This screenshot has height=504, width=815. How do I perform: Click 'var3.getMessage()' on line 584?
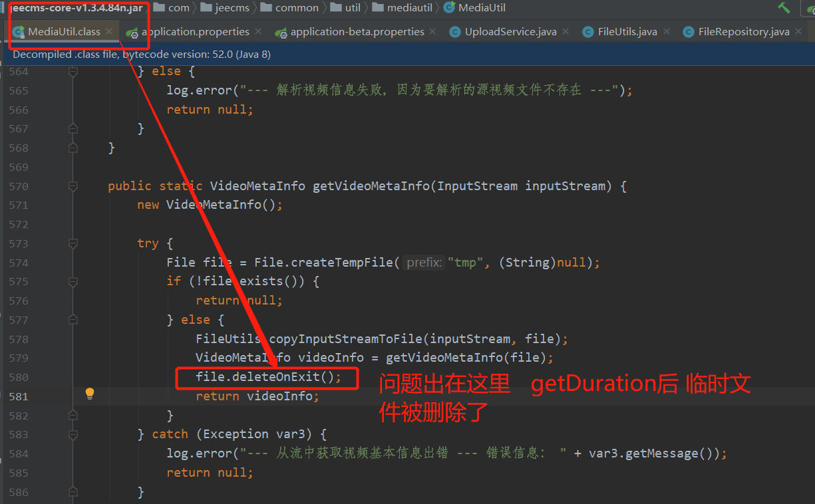(653, 453)
